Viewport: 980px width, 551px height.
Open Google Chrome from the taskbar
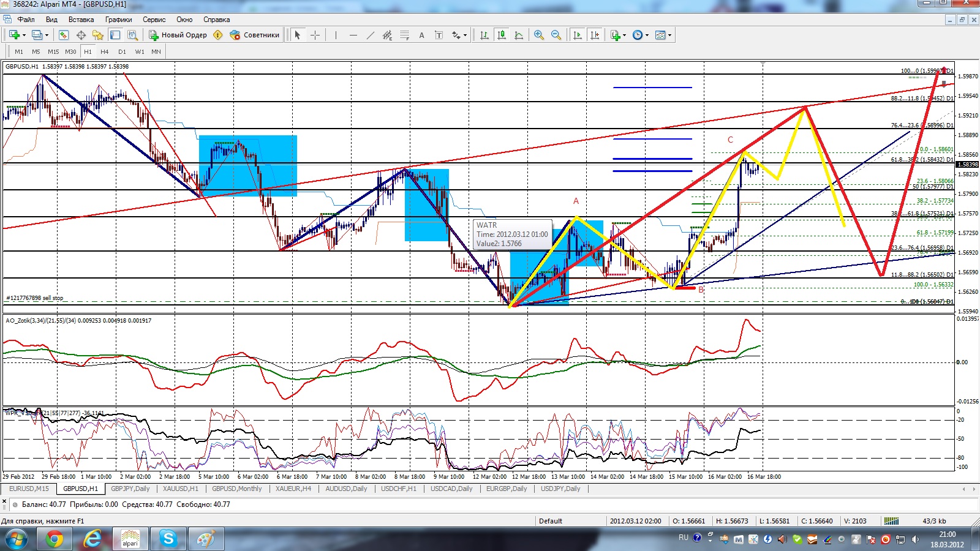tap(55, 539)
